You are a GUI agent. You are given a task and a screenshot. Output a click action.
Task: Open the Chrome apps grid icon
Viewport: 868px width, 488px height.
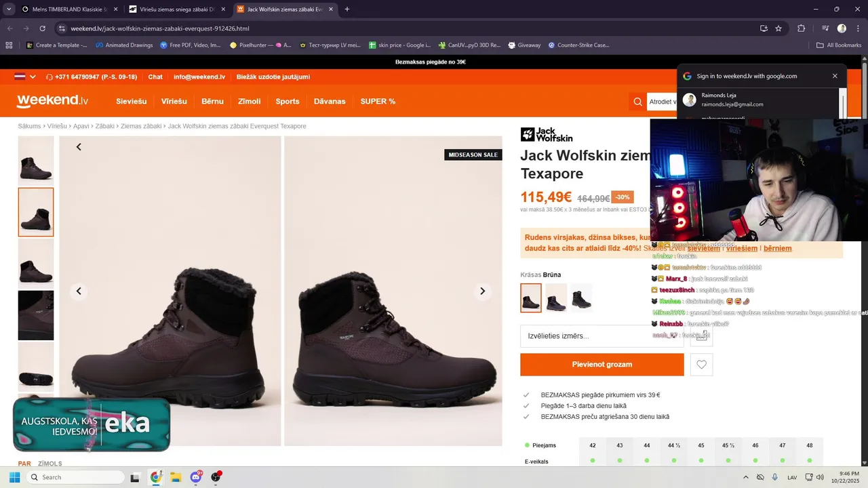pyautogui.click(x=9, y=45)
